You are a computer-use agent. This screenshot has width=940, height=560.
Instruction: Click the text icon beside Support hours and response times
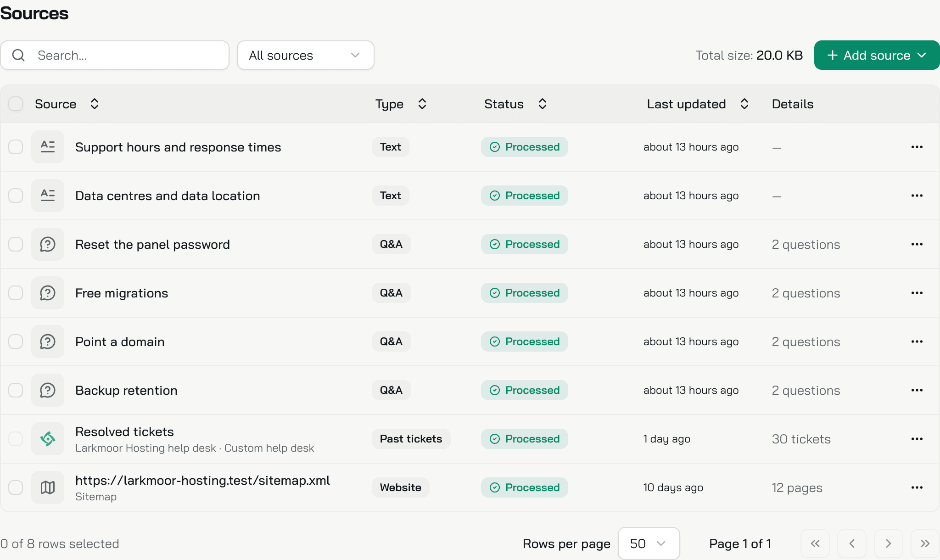(x=48, y=147)
